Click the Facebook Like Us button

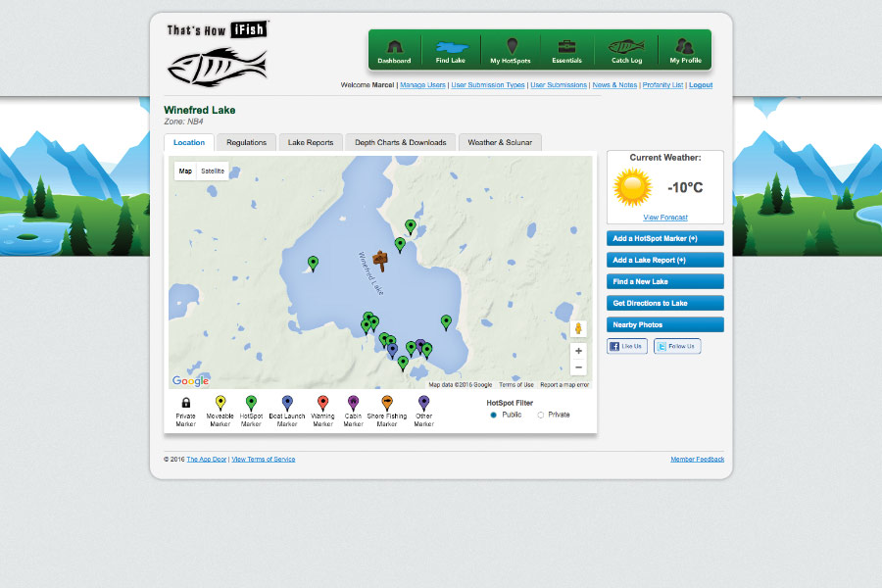click(626, 346)
